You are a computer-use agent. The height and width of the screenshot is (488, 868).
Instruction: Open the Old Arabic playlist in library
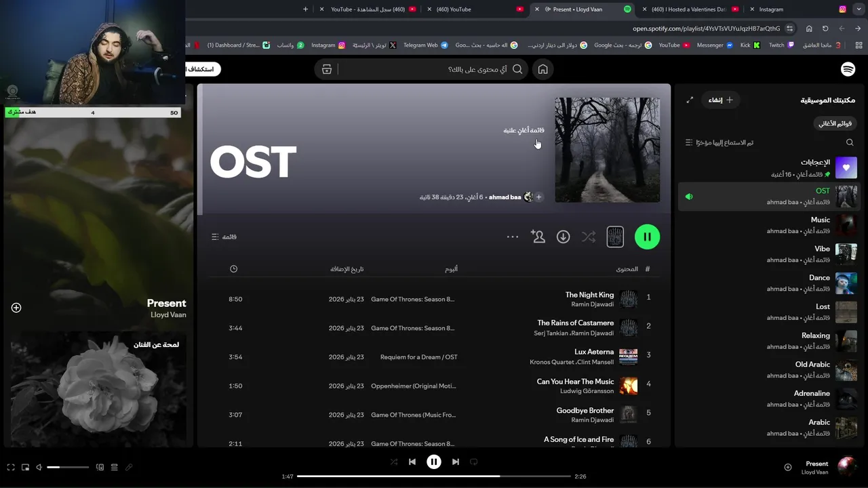pos(768,370)
